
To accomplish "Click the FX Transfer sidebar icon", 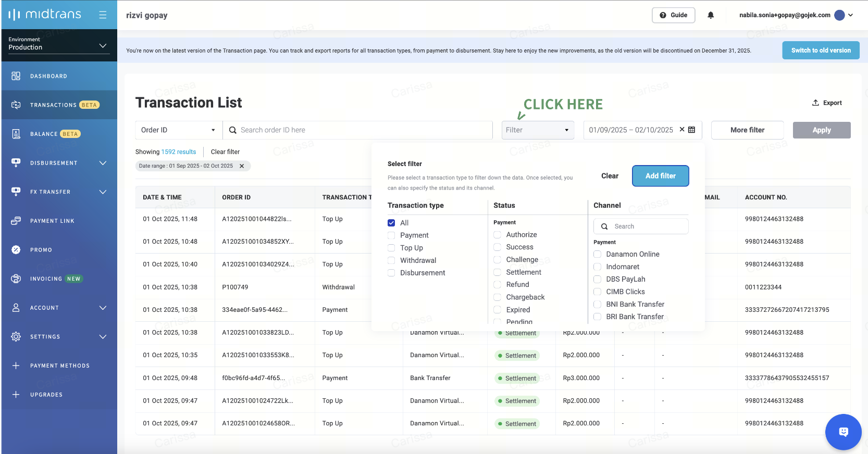I will [x=16, y=192].
